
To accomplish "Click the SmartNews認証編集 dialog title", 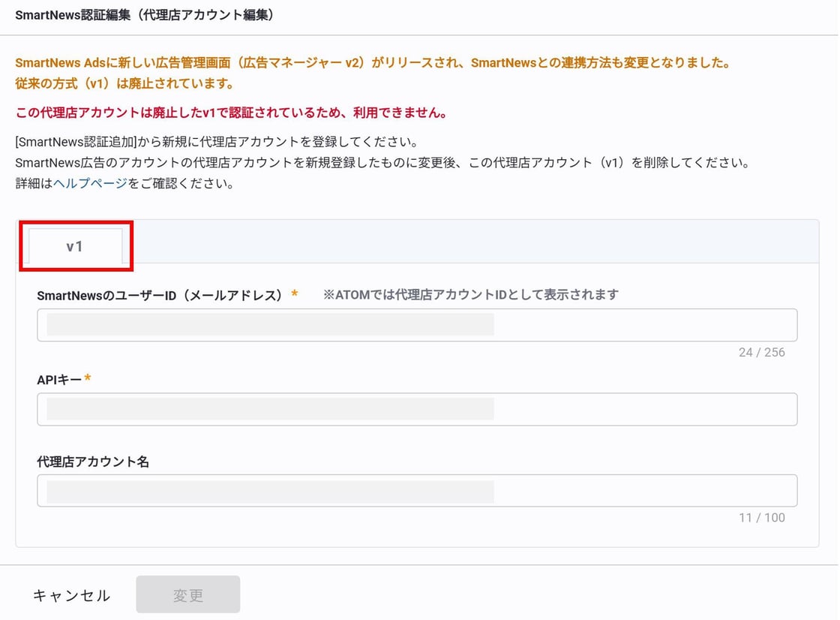I will tap(144, 16).
